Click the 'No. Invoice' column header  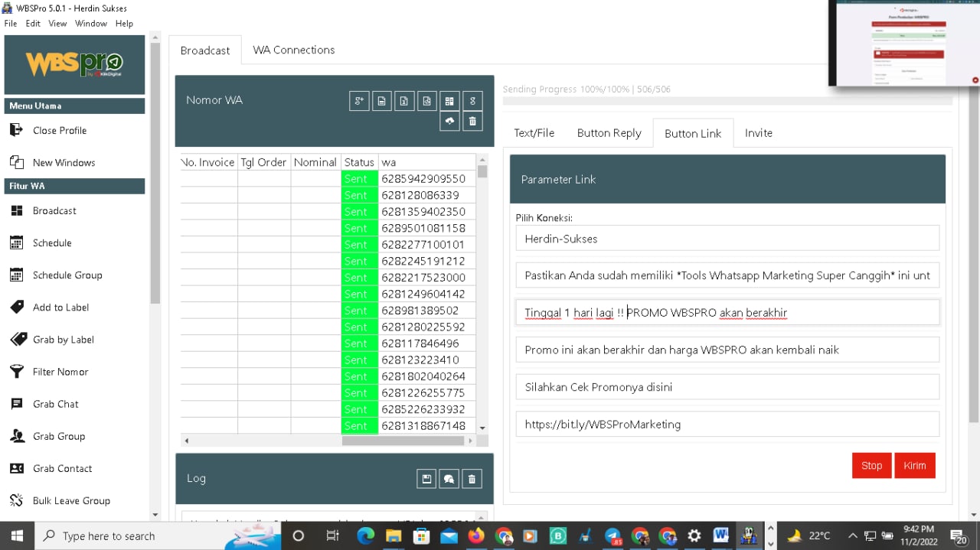(x=208, y=162)
